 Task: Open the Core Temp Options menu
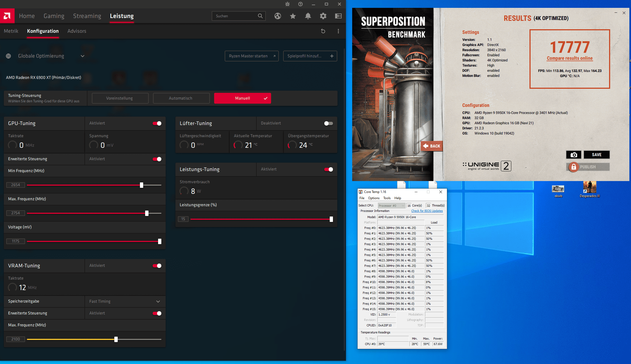[x=374, y=198]
